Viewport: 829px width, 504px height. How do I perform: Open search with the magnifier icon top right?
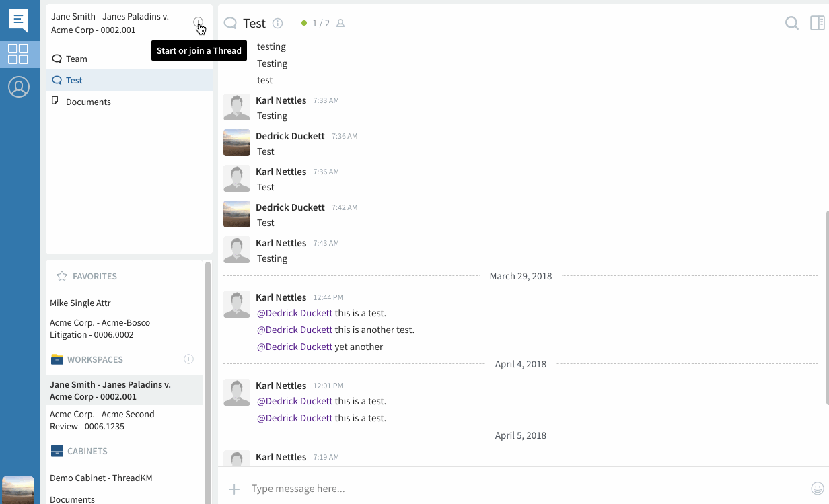pos(792,22)
